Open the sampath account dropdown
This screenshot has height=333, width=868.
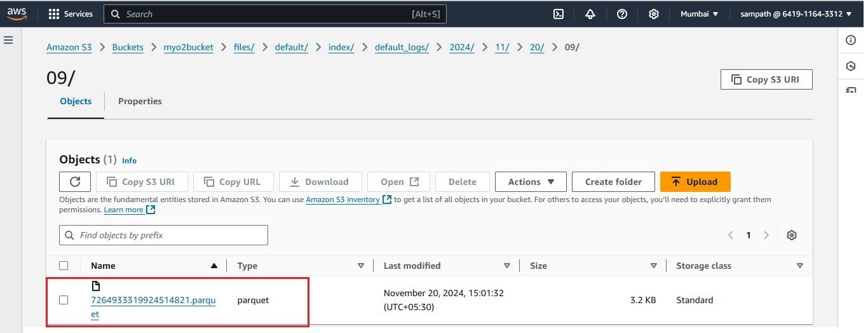(796, 14)
